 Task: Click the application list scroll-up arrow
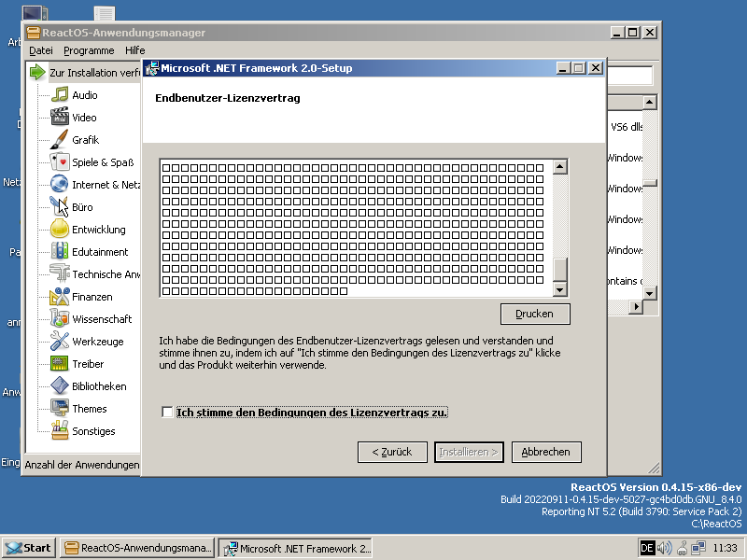coord(649,103)
